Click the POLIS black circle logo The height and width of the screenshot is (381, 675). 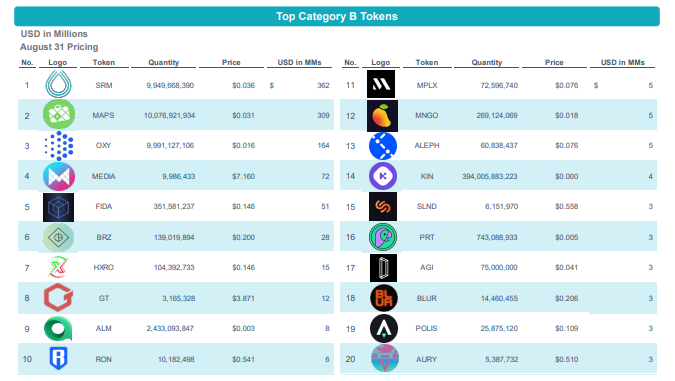384,328
